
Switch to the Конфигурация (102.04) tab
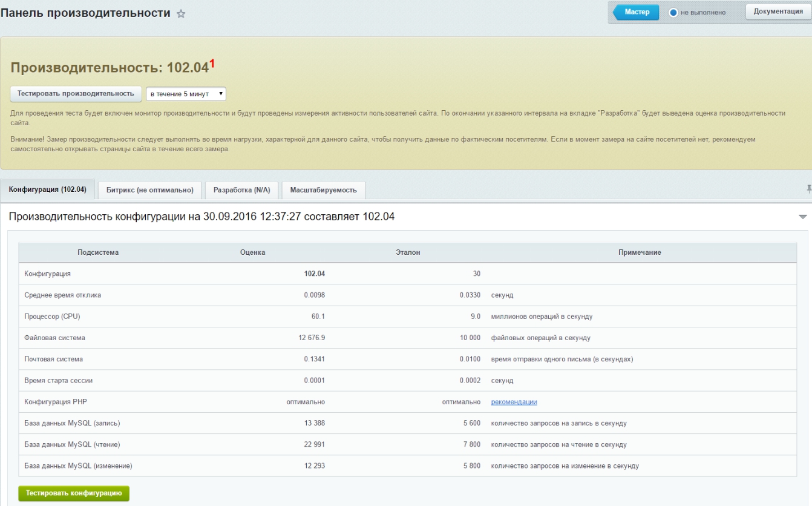[48, 189]
